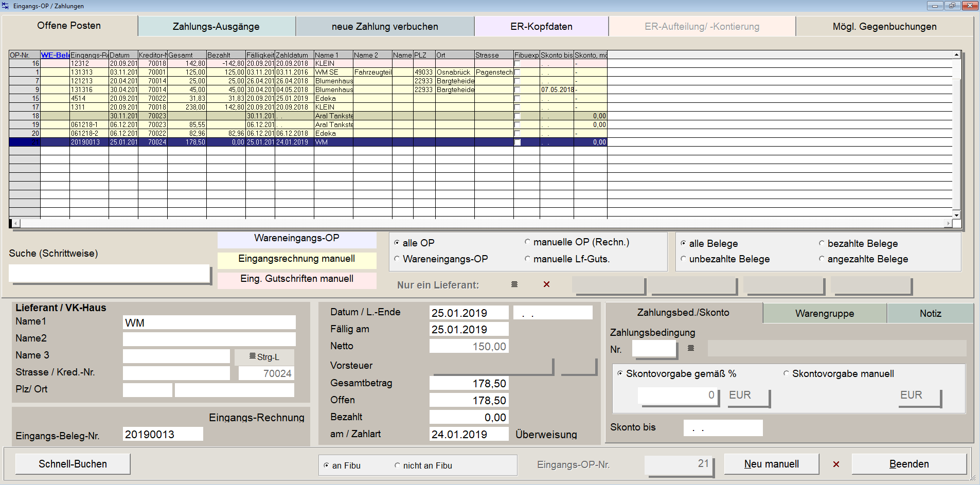Select 'manuelle Lf-Guts.' radio option
The image size is (980, 485).
coord(527,259)
